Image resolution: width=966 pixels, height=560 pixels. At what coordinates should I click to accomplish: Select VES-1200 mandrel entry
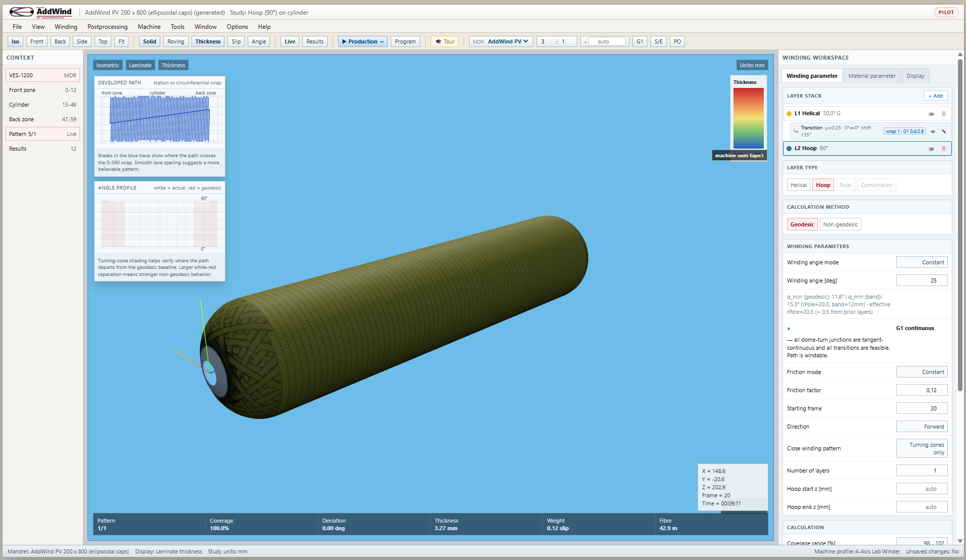point(42,75)
